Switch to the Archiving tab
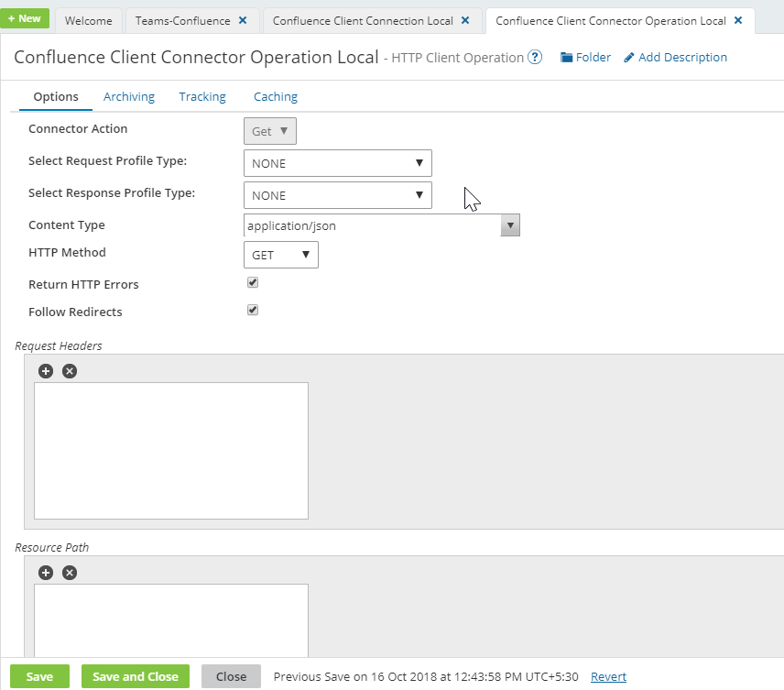 [129, 96]
